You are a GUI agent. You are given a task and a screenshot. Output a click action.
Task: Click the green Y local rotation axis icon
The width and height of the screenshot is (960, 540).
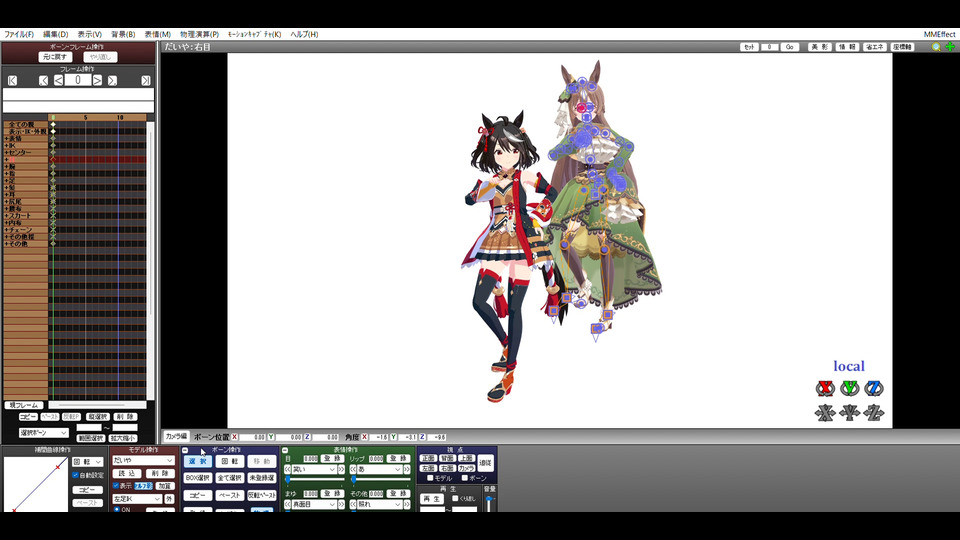click(849, 388)
